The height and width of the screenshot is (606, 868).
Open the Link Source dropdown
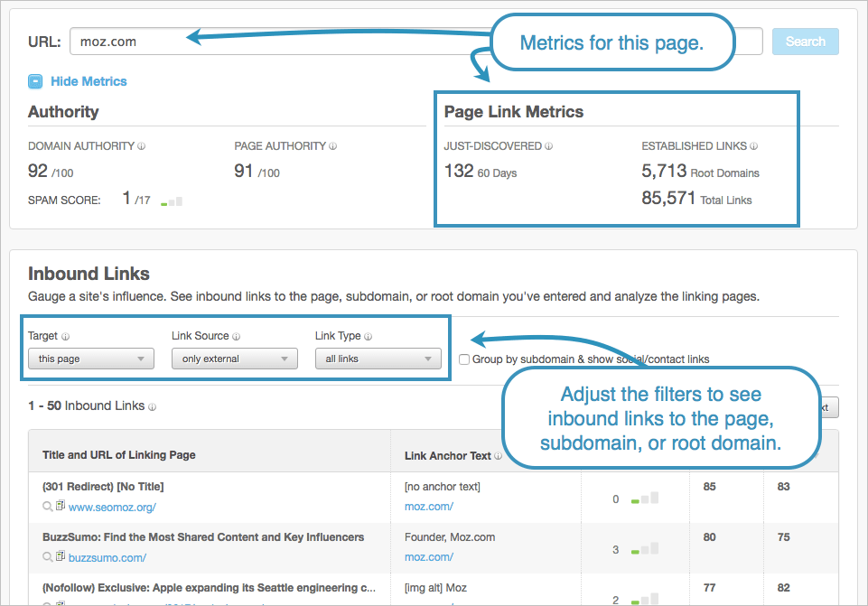point(234,359)
